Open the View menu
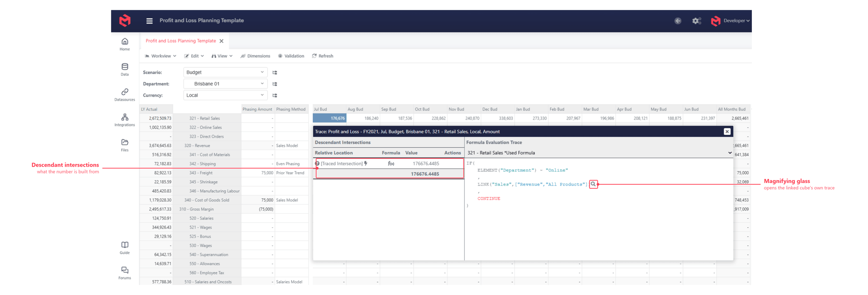 [x=222, y=56]
